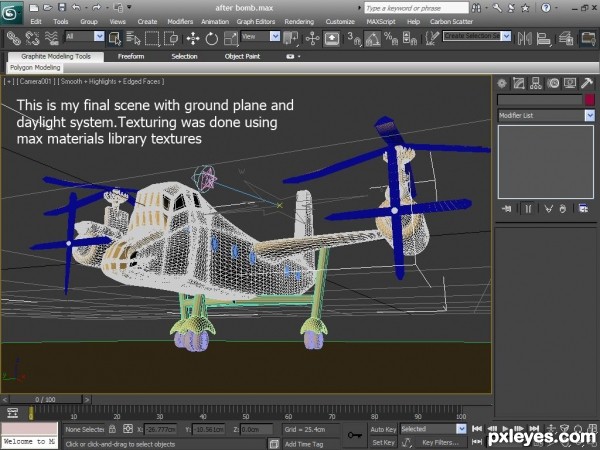
Task: Select the Select and Link tool
Action: tap(13, 39)
